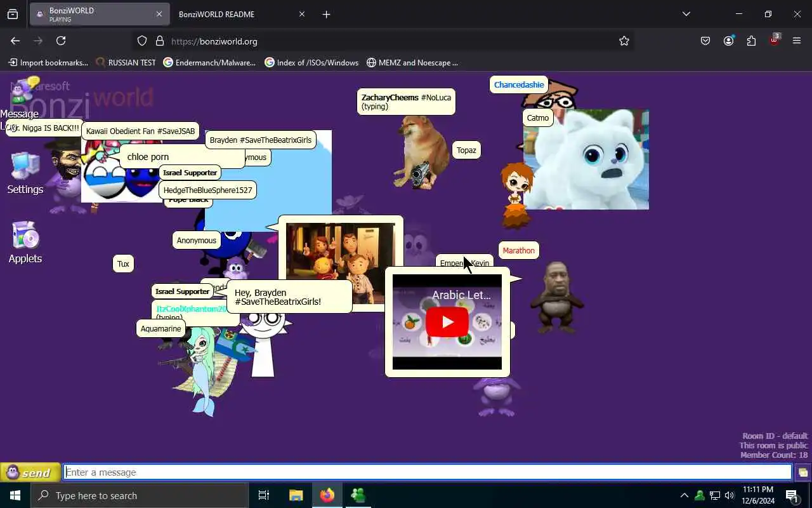Click the Tux name tag

click(x=123, y=264)
